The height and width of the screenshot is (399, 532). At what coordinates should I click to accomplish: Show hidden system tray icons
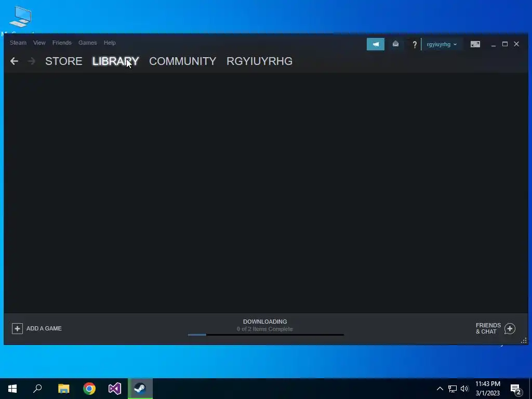pos(440,389)
